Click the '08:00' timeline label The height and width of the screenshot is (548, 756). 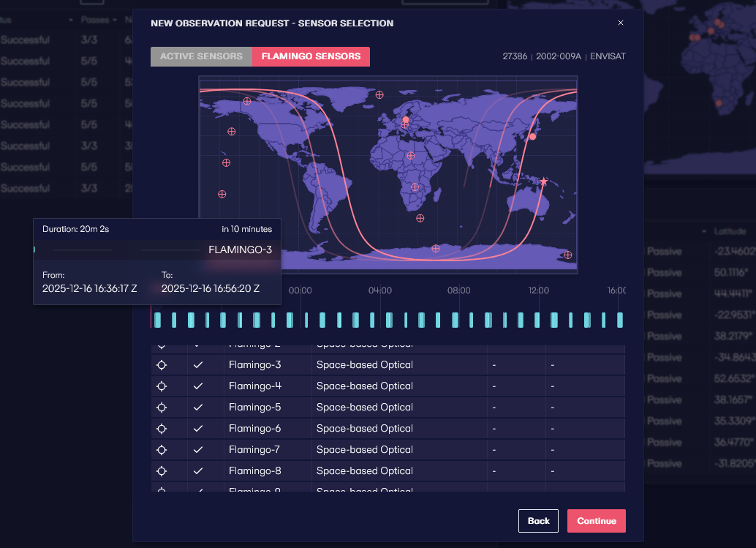coord(458,291)
